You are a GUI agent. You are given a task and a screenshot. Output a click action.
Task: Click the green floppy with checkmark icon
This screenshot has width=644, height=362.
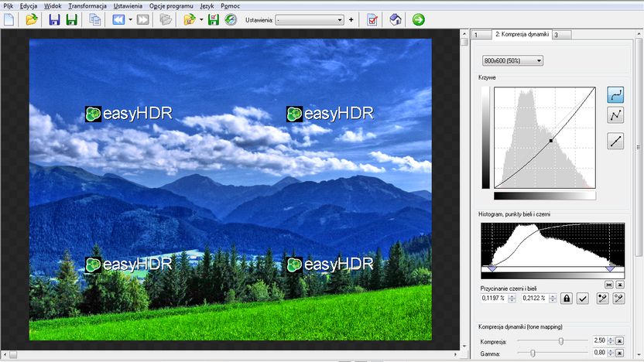[213, 19]
